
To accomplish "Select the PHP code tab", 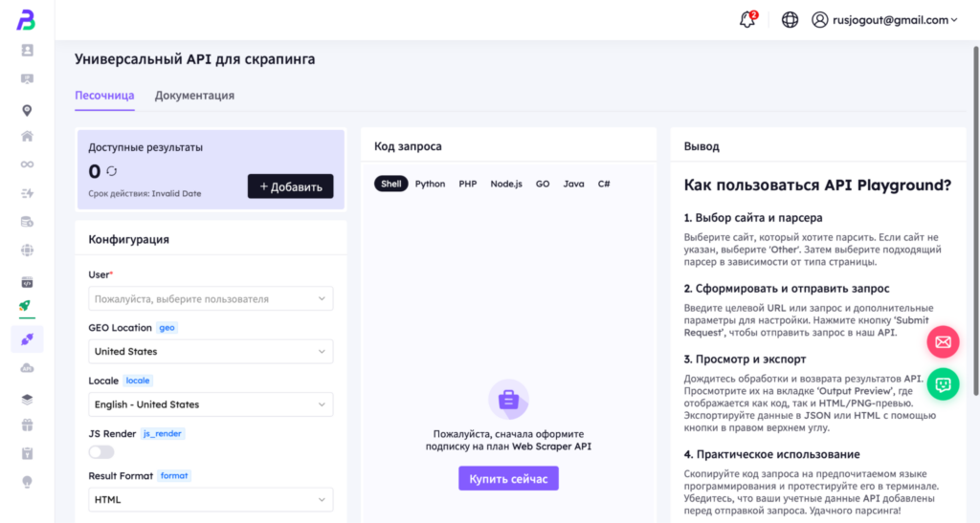I will 467,184.
